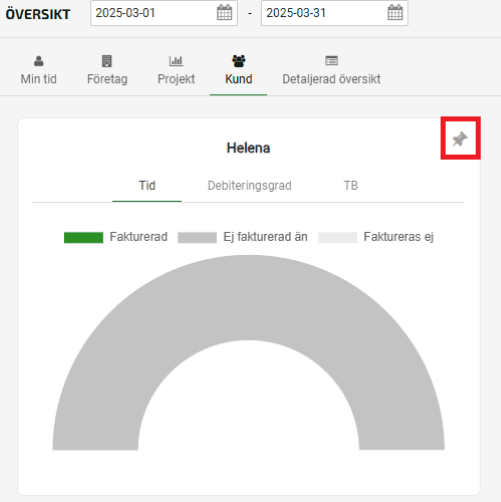Click the people group icon above Kund
The height and width of the screenshot is (502, 501).
click(x=239, y=61)
